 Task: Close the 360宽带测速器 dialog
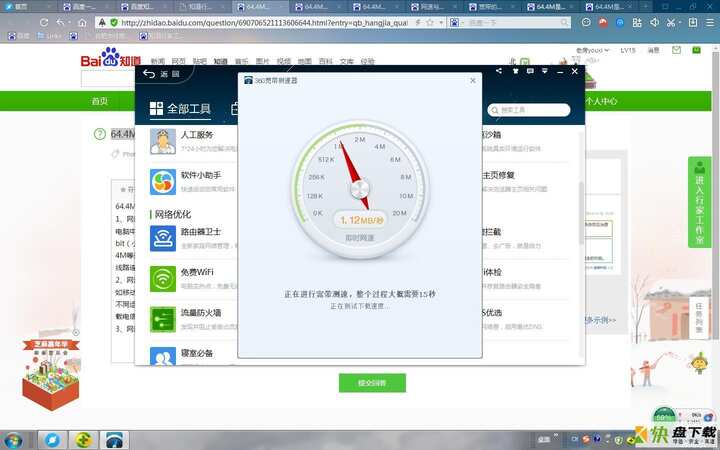coord(472,80)
